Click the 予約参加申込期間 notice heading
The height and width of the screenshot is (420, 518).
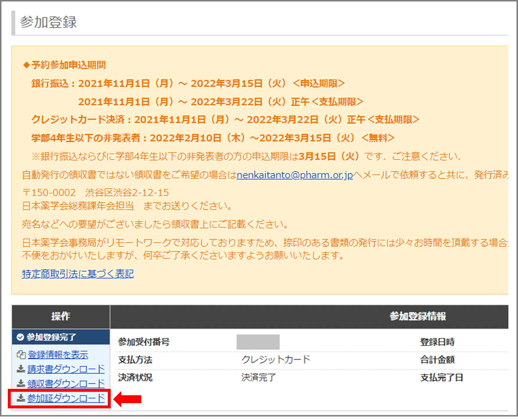tap(69, 65)
